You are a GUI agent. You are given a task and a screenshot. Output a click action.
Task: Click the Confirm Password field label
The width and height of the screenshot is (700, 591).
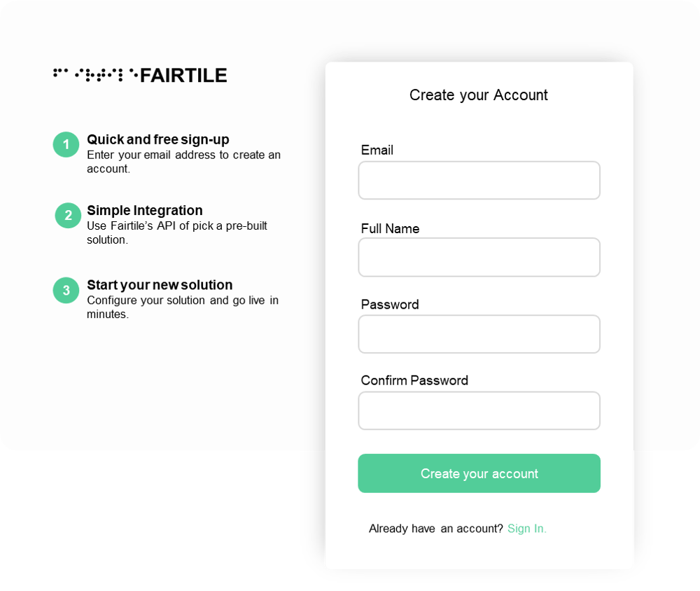point(414,381)
